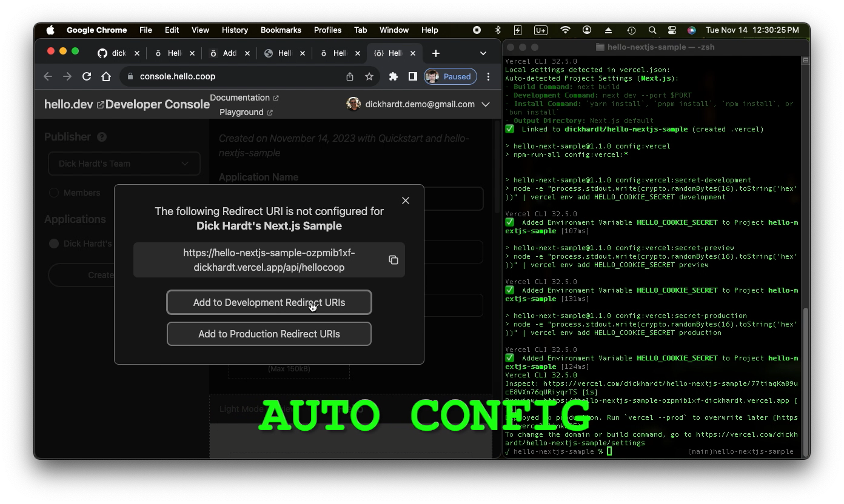Viewport: 844px width, 504px height.
Task: Open the Profiles menu
Action: 328,30
